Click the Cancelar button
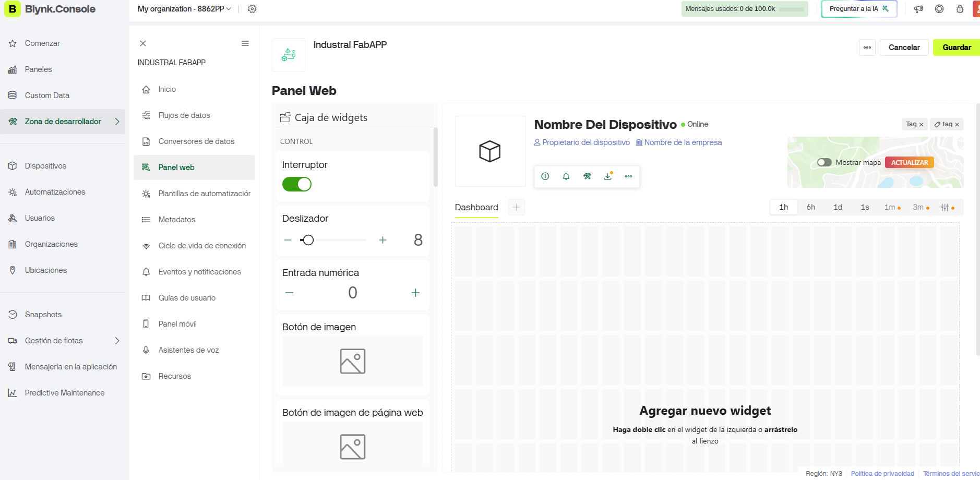The height and width of the screenshot is (480, 980). click(904, 47)
